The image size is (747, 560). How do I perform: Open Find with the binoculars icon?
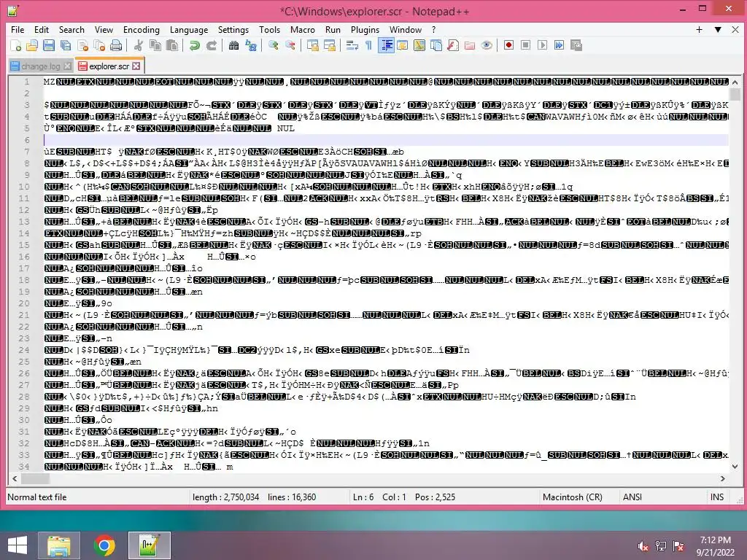(x=234, y=45)
